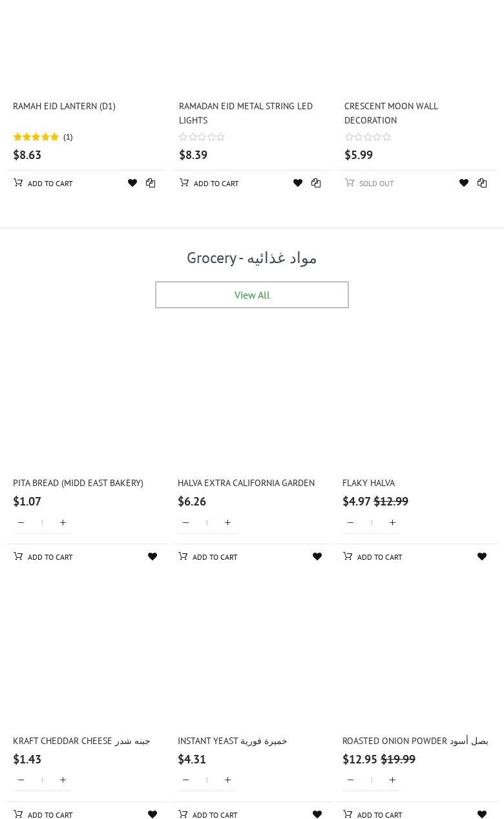Click compare icon for Ramadan Eid Metal String Lights
Viewport: 504px width, 819px height.
click(316, 183)
